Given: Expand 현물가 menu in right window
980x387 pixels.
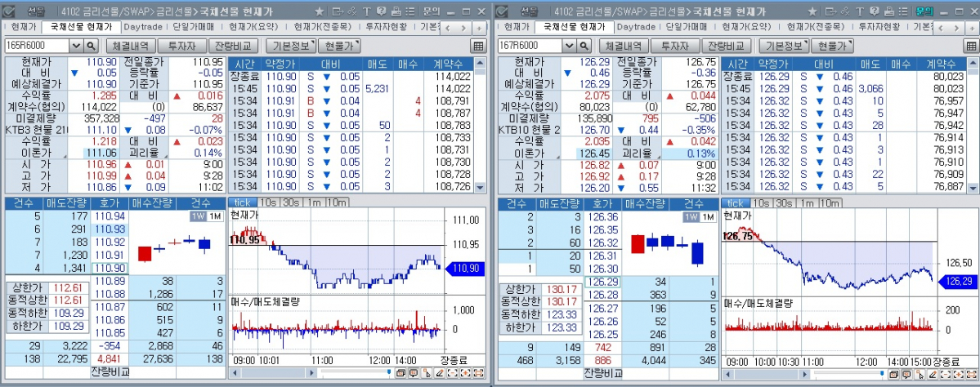Looking at the screenshot, I should tap(833, 46).
